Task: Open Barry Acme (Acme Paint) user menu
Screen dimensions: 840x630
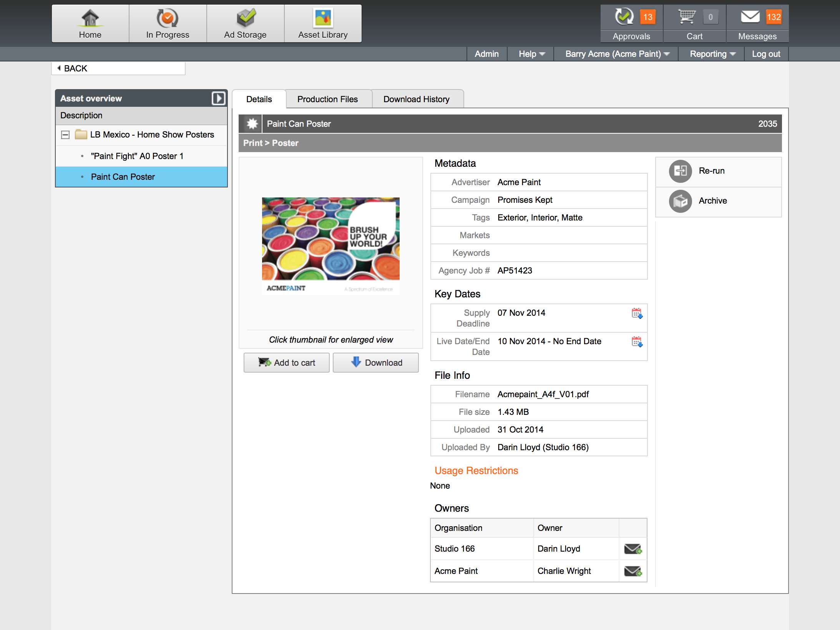Action: click(x=618, y=54)
